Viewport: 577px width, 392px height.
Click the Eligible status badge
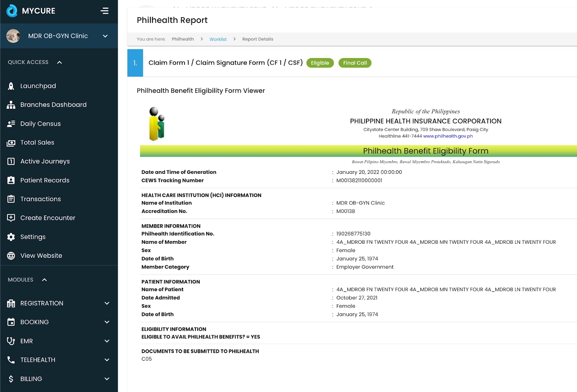(320, 63)
